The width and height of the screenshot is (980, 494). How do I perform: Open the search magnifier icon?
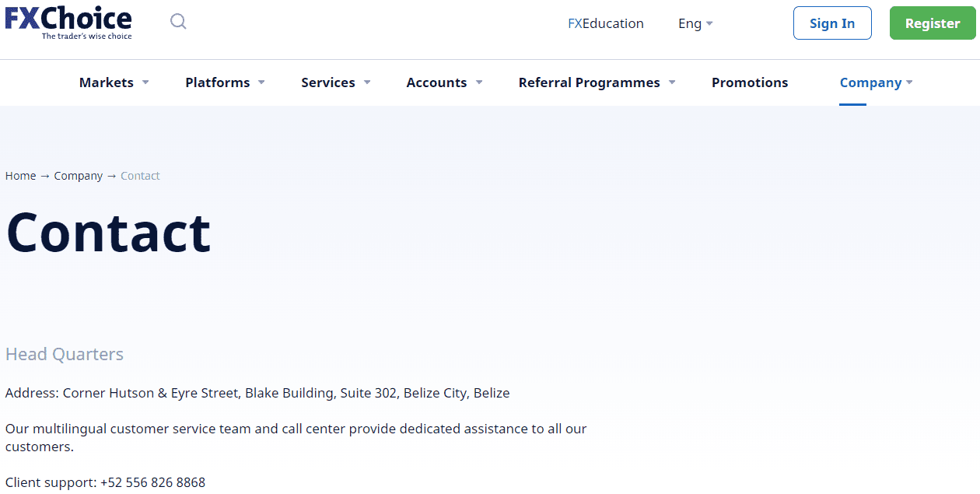[178, 22]
